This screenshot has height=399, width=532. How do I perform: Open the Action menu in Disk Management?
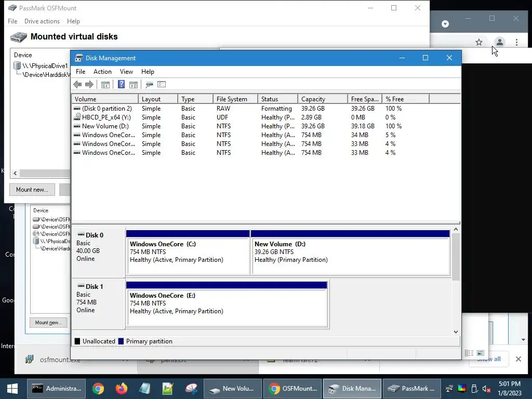click(x=102, y=72)
